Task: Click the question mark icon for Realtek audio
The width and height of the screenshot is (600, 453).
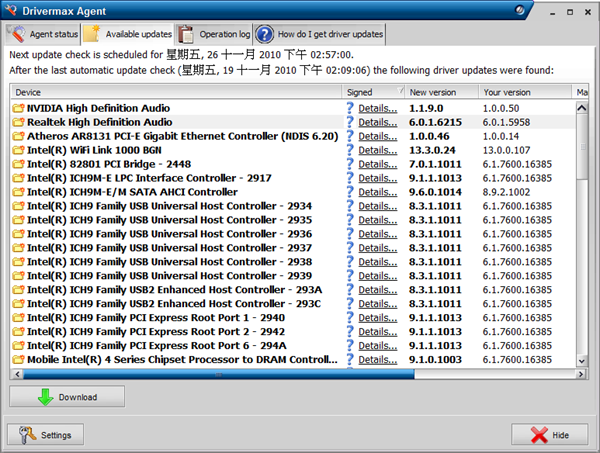Action: 350,122
